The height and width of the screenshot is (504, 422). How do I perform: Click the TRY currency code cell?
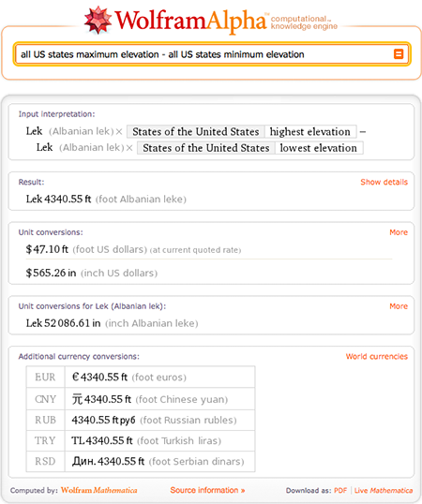pyautogui.click(x=45, y=440)
